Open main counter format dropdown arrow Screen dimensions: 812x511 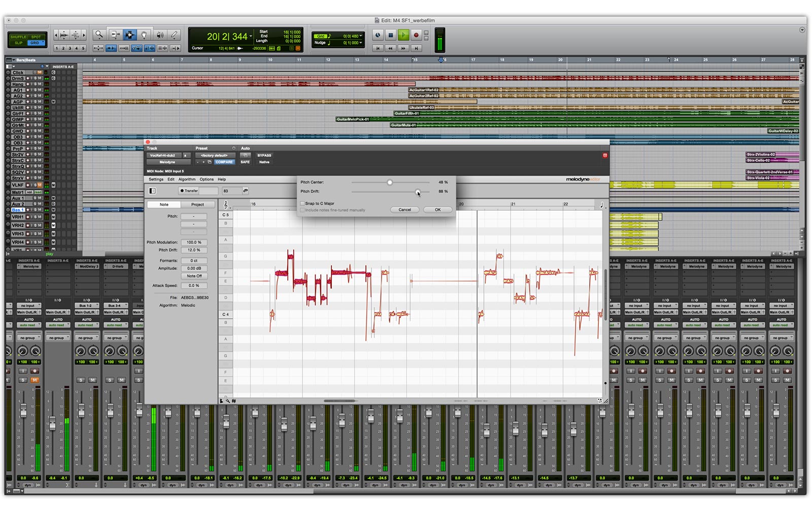(251, 36)
